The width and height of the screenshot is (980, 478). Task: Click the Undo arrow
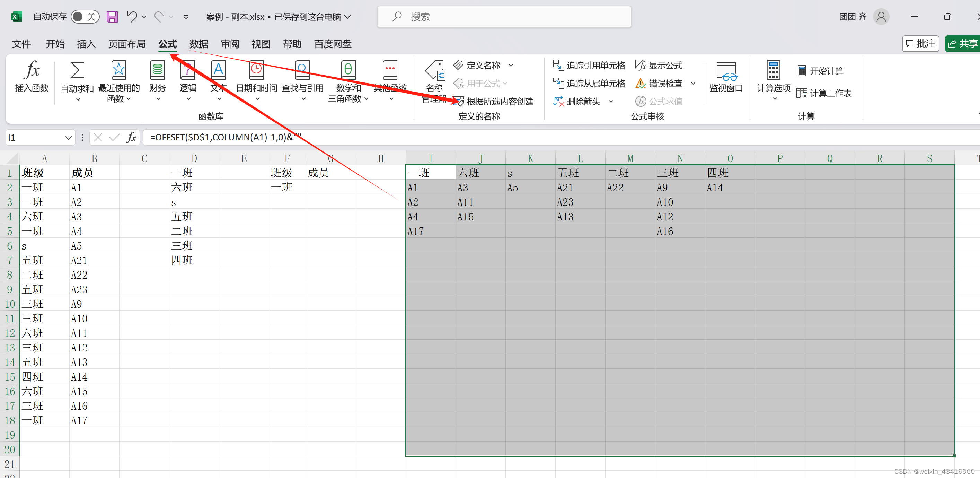(x=132, y=16)
